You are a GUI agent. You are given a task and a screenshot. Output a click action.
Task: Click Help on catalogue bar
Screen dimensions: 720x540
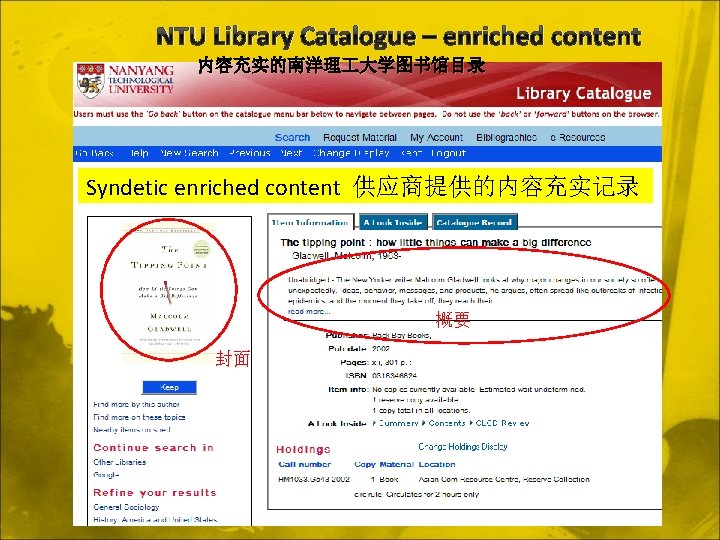139,153
